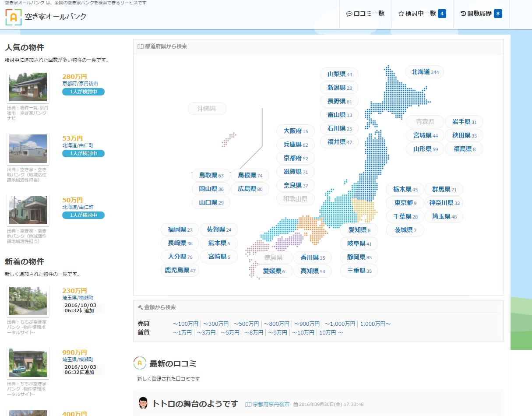Select 神奈川県 prefecture button

(x=444, y=203)
